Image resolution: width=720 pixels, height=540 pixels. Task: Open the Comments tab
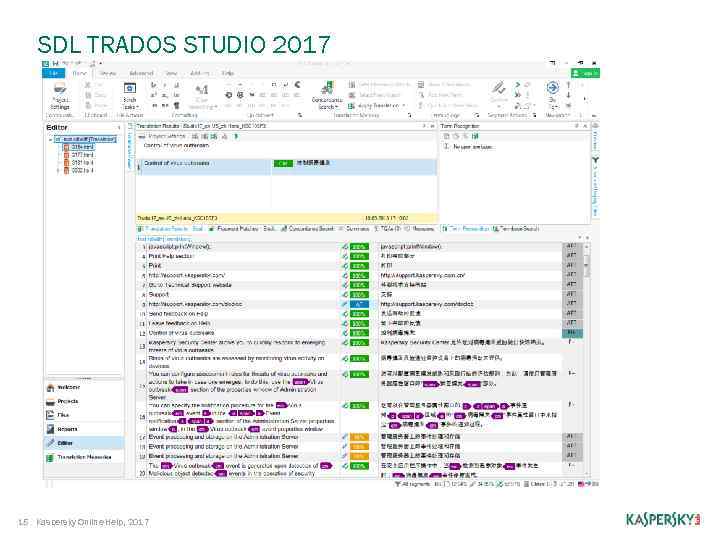[354, 229]
